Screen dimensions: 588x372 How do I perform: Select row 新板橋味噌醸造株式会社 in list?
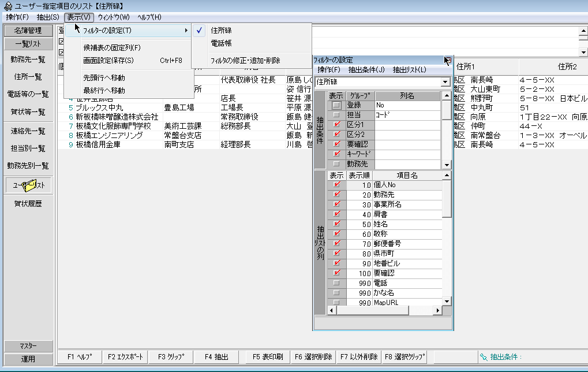point(117,117)
